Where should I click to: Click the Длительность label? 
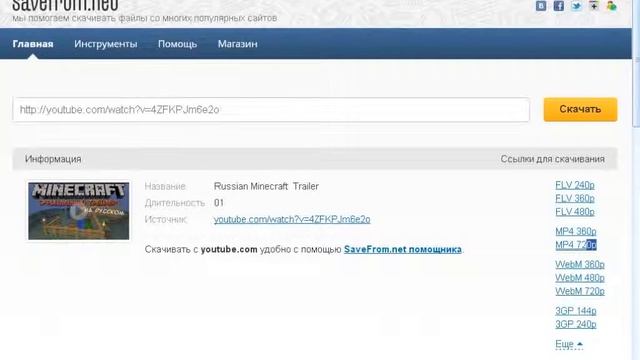[175, 203]
